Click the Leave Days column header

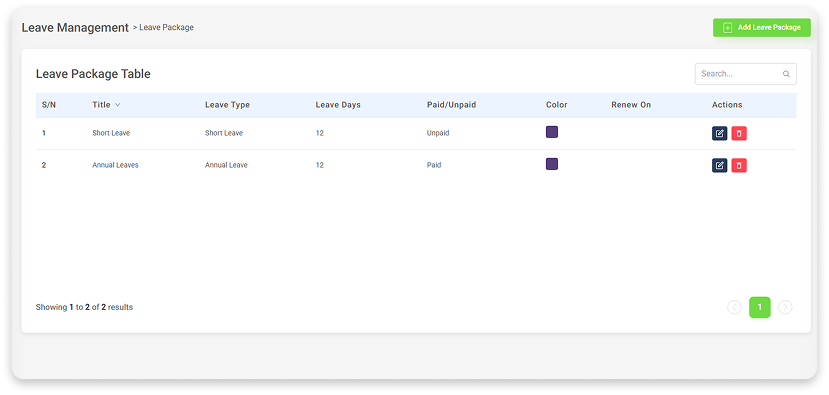(x=338, y=105)
